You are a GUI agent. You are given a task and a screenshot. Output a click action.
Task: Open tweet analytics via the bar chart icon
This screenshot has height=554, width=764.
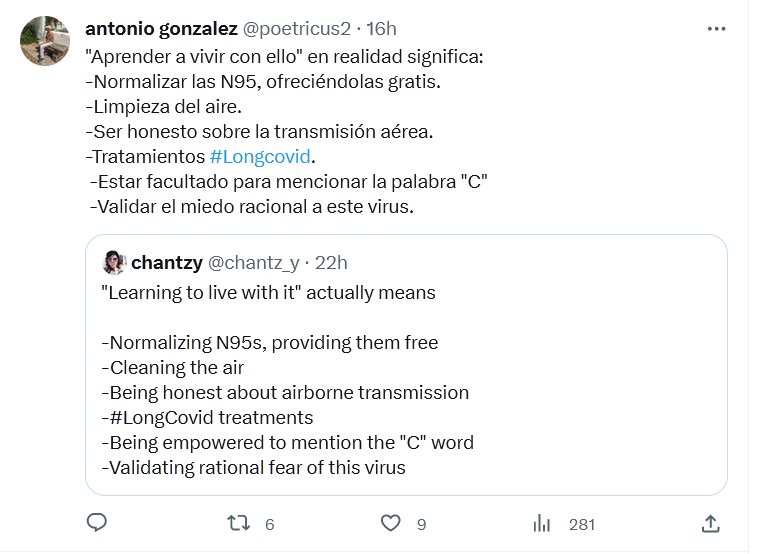click(542, 522)
